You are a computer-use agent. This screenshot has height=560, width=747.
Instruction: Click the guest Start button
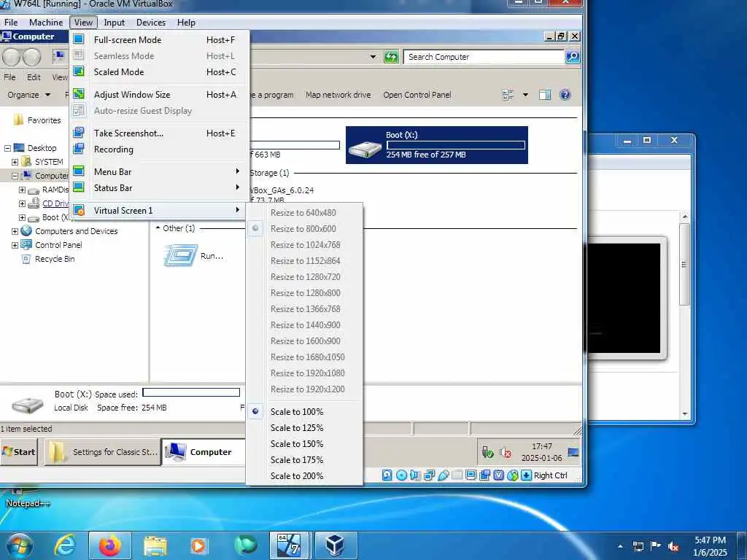[19, 452]
